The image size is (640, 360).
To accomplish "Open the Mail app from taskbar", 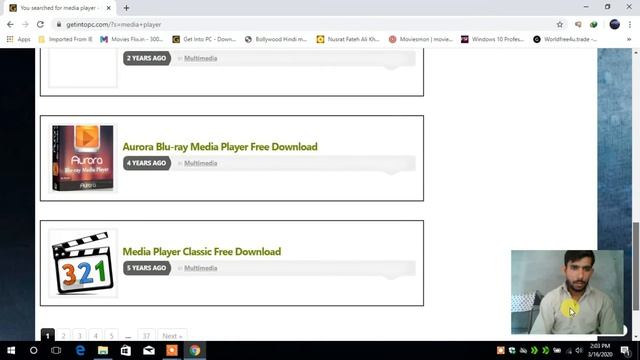I will (x=149, y=350).
